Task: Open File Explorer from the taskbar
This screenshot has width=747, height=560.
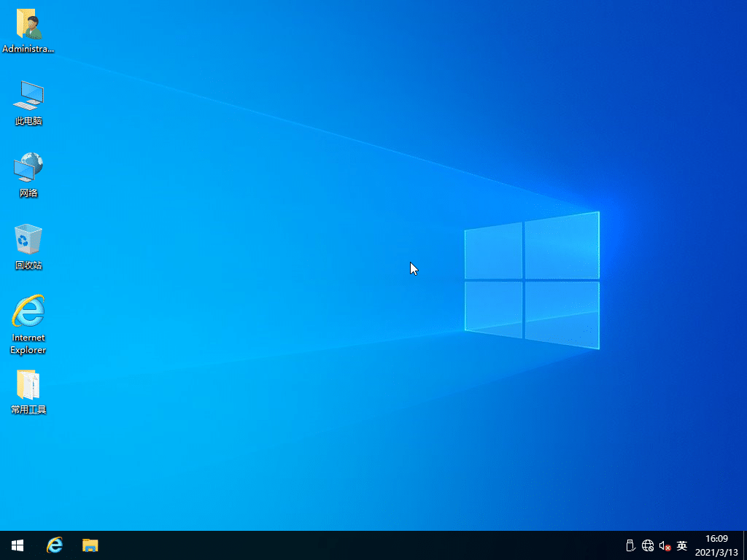Action: pyautogui.click(x=90, y=545)
